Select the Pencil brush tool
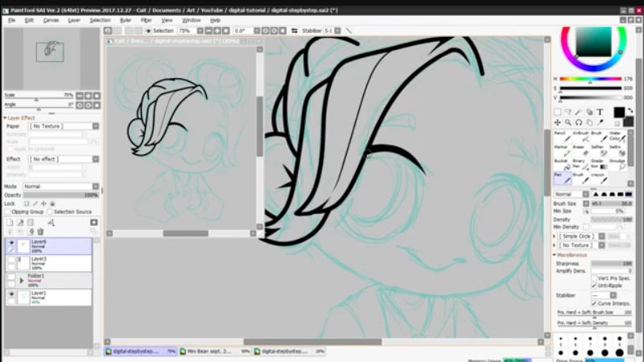 561,137
